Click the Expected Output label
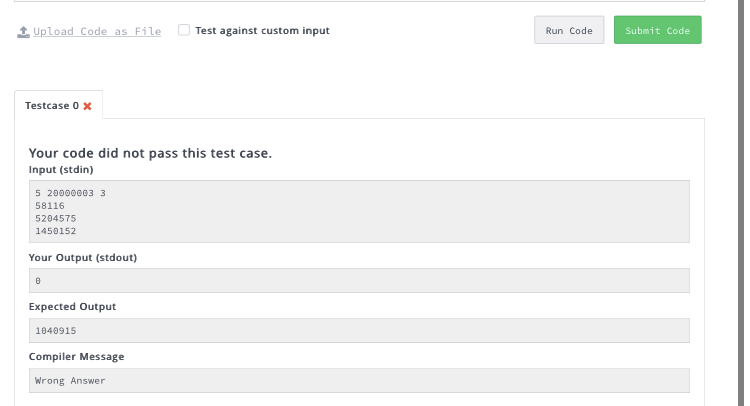This screenshot has height=406, width=750. (72, 307)
